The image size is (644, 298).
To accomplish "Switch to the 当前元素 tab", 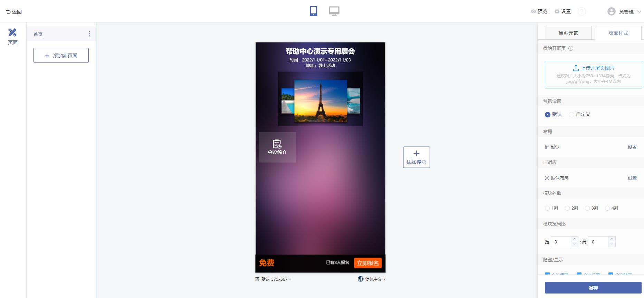I will tap(568, 33).
